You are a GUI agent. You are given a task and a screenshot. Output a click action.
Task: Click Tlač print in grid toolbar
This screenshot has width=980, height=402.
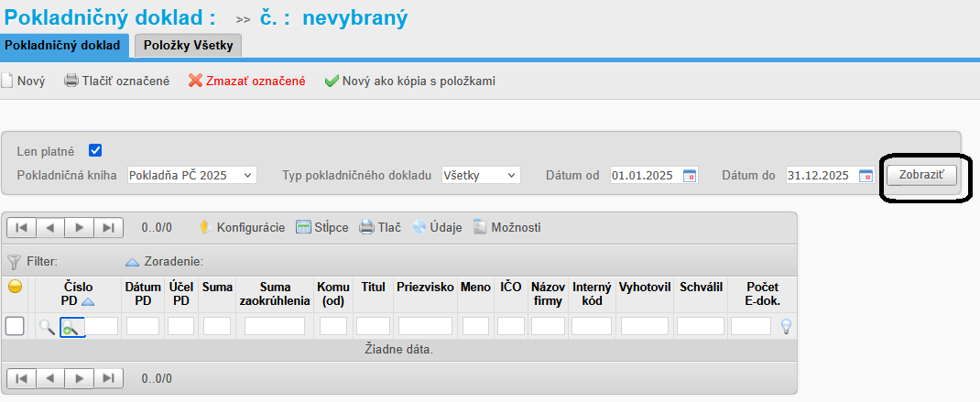click(379, 228)
